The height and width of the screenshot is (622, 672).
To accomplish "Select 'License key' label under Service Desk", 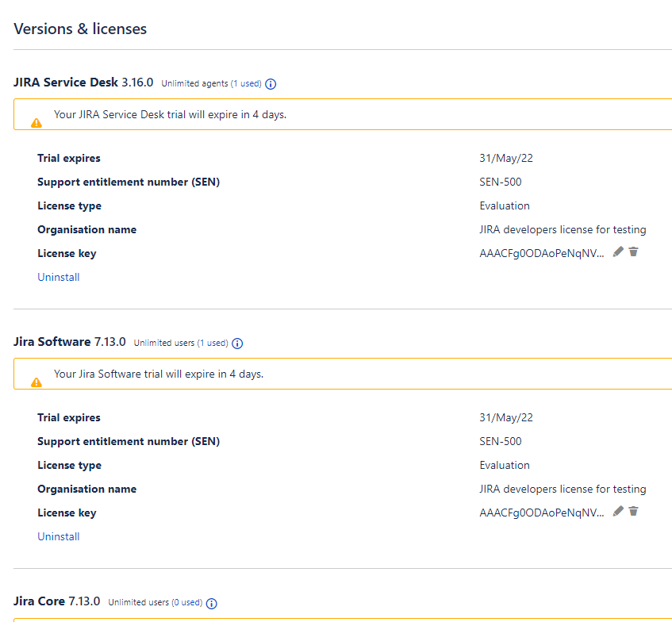I will coord(67,253).
